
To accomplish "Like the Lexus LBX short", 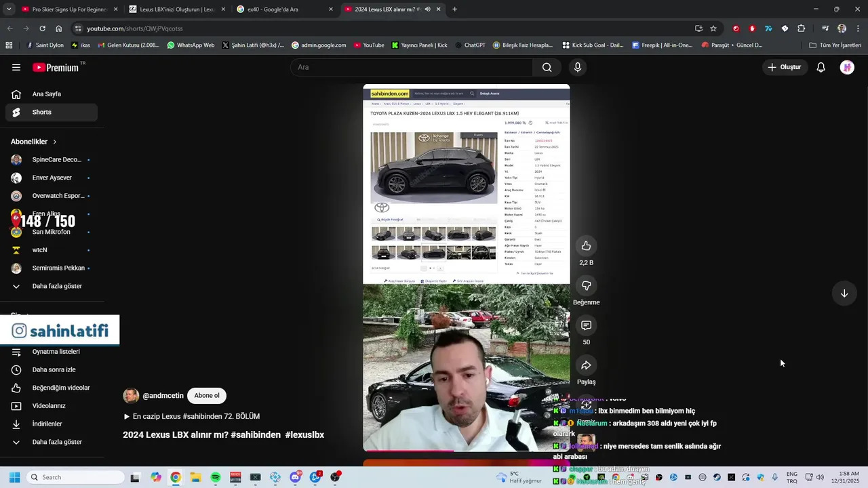I will (586, 246).
